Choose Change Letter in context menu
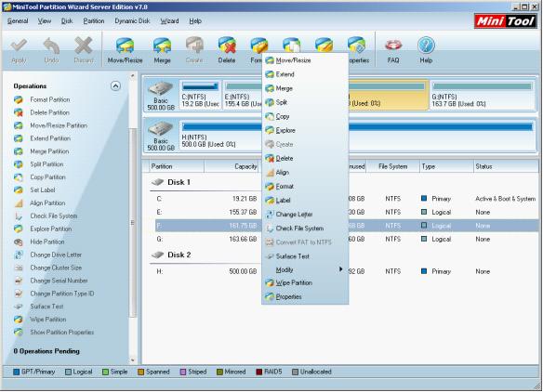This screenshot has height=392, width=543. coord(294,215)
